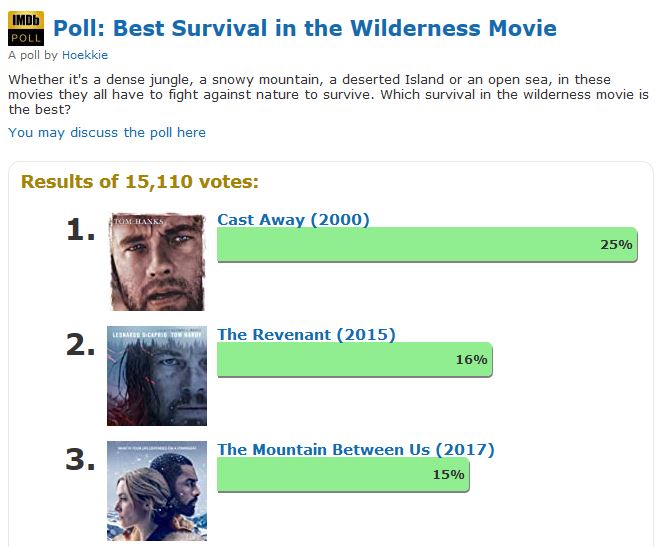Open The Revenant poster thumbnail

(x=157, y=376)
